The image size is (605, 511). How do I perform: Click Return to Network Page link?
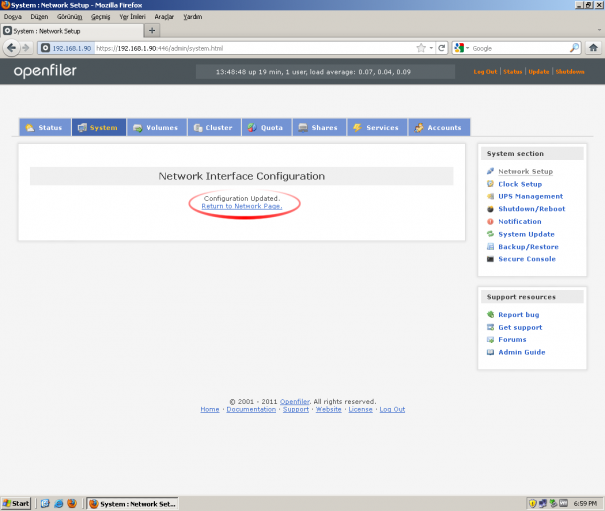click(242, 206)
